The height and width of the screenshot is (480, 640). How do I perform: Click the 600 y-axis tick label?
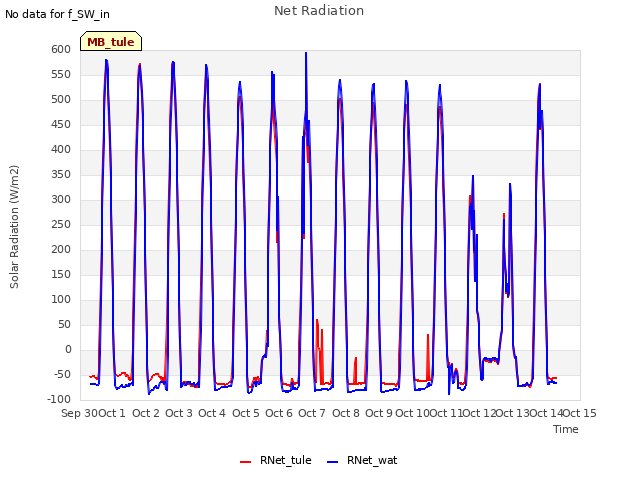click(x=61, y=49)
